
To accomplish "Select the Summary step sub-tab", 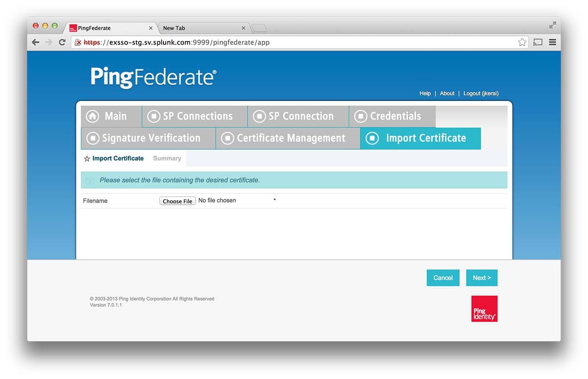I will [167, 158].
